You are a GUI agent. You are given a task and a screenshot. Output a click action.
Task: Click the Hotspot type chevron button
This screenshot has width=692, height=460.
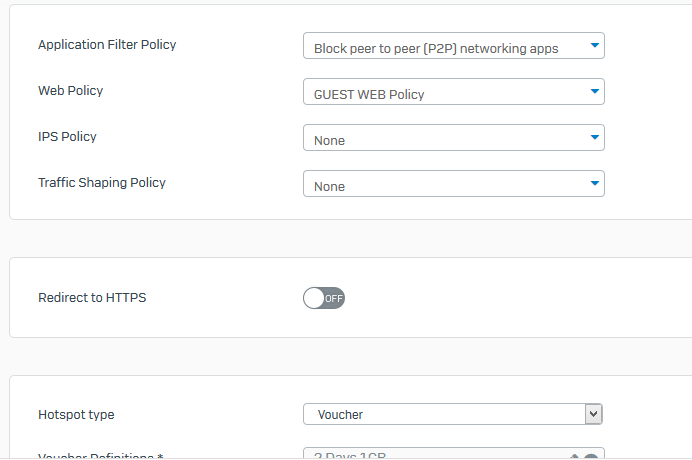594,414
